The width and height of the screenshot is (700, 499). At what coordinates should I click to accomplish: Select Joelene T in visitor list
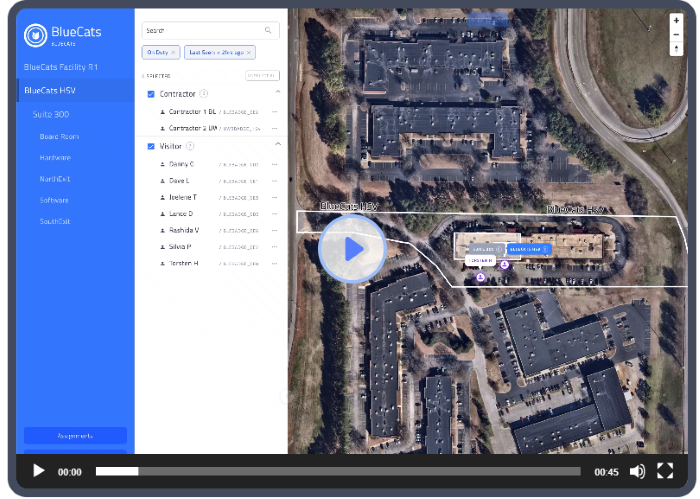(183, 197)
